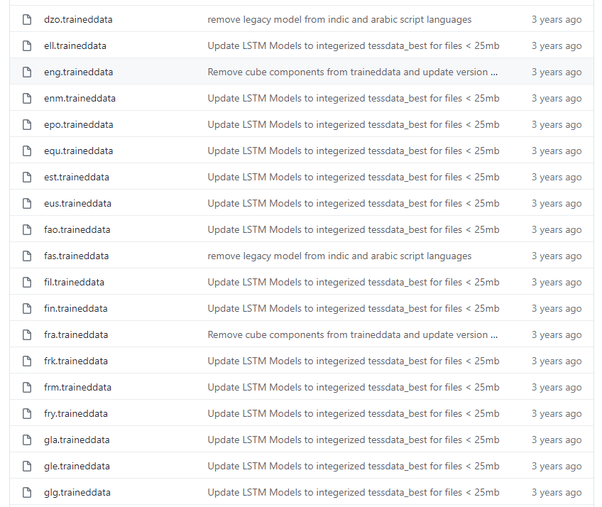Click '3 years ago' on frm.traineddata row
602x507 pixels.
click(556, 387)
